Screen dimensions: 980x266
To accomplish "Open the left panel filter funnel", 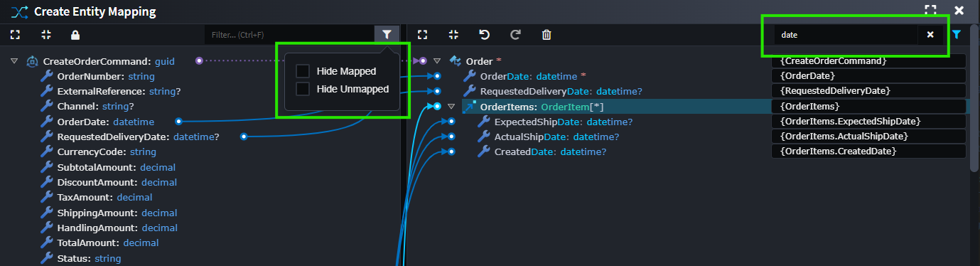I will [x=387, y=34].
